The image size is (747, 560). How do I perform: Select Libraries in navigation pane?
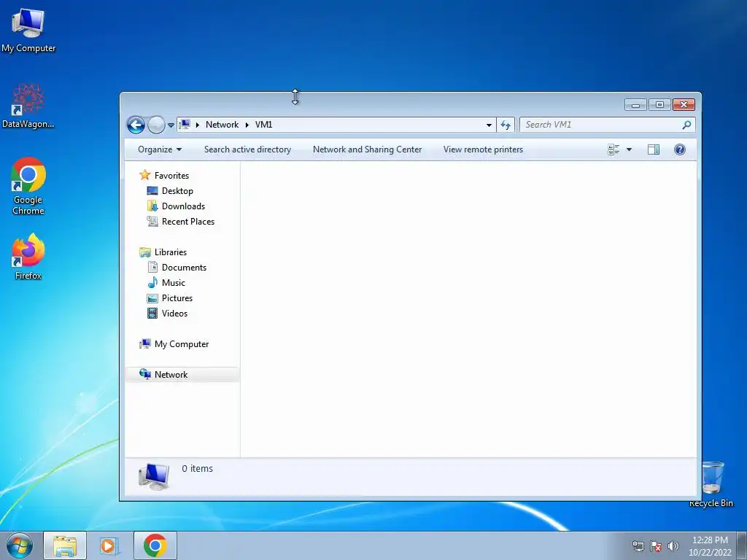tap(170, 252)
